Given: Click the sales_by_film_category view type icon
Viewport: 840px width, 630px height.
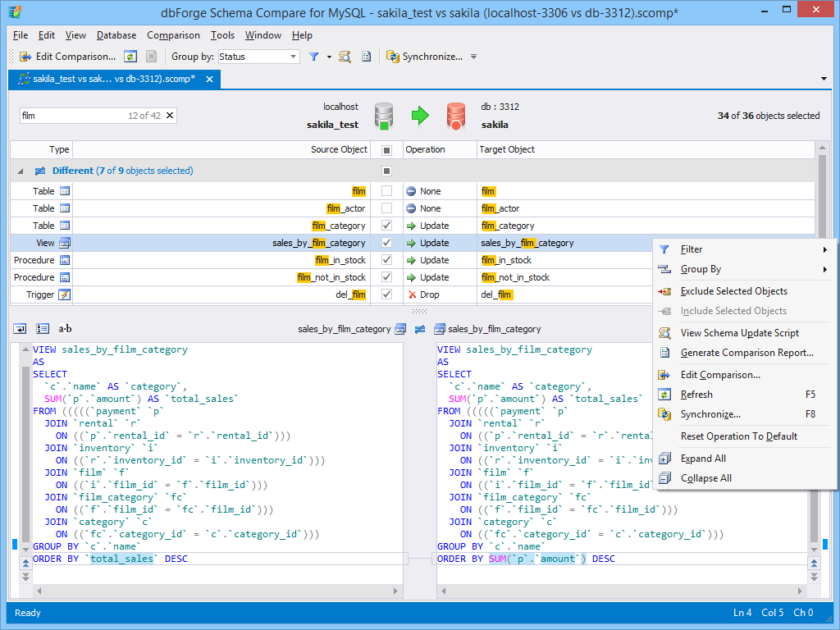Looking at the screenshot, I should (64, 243).
